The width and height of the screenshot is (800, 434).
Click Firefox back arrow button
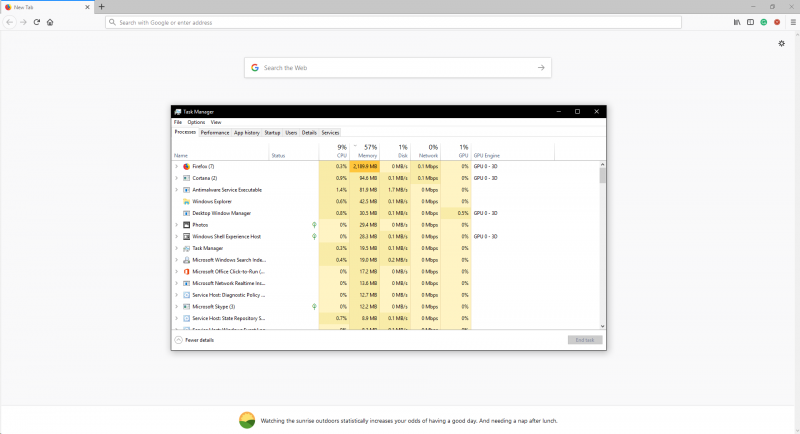[x=10, y=22]
